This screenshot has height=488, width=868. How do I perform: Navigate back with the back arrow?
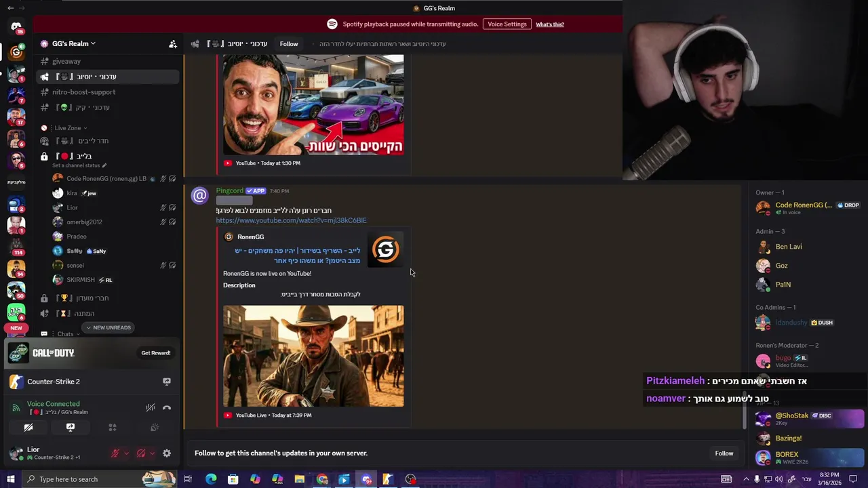coord(10,8)
